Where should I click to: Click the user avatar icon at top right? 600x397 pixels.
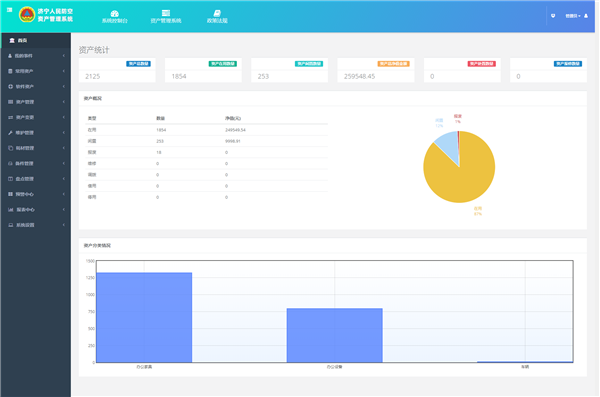pos(586,16)
